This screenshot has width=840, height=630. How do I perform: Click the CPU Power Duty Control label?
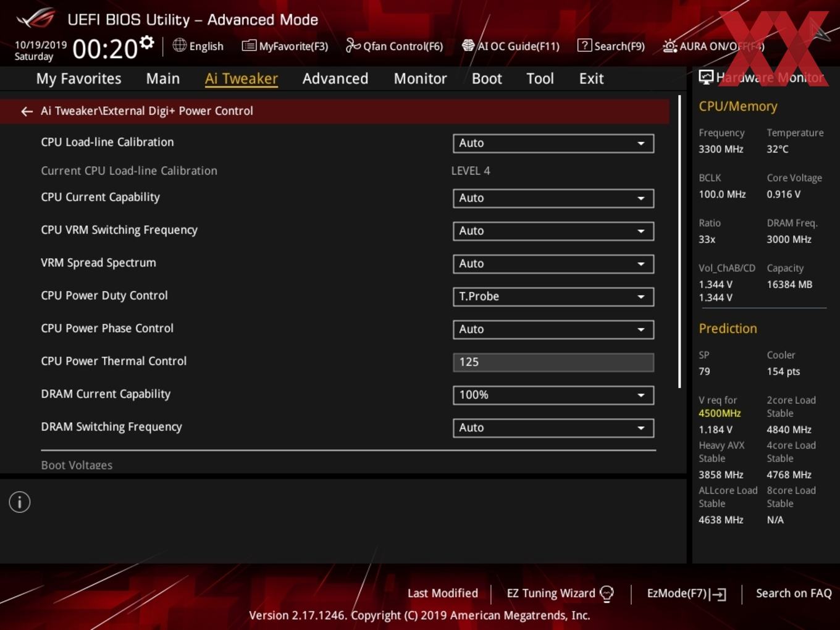tap(104, 296)
